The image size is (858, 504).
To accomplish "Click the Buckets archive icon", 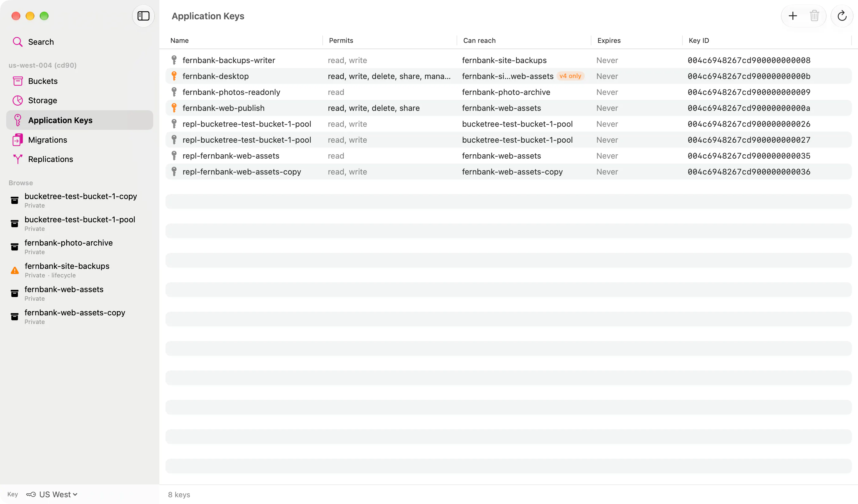I will (18, 81).
